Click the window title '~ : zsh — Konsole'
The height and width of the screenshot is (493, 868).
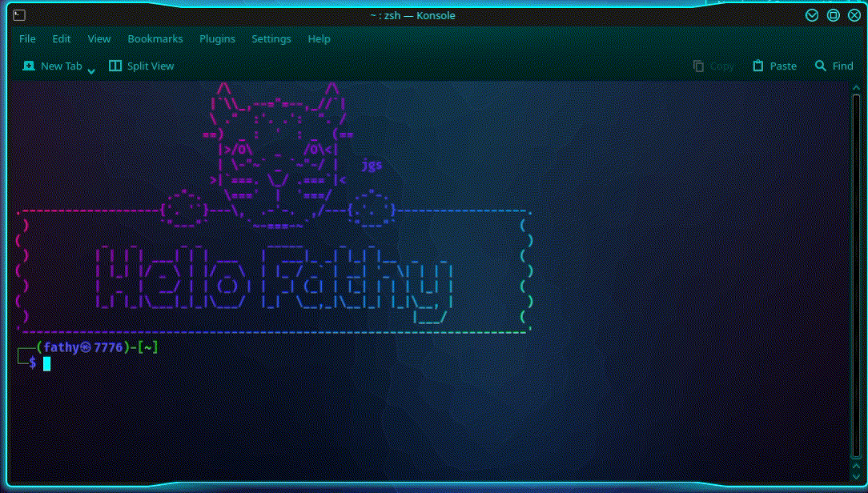click(413, 15)
